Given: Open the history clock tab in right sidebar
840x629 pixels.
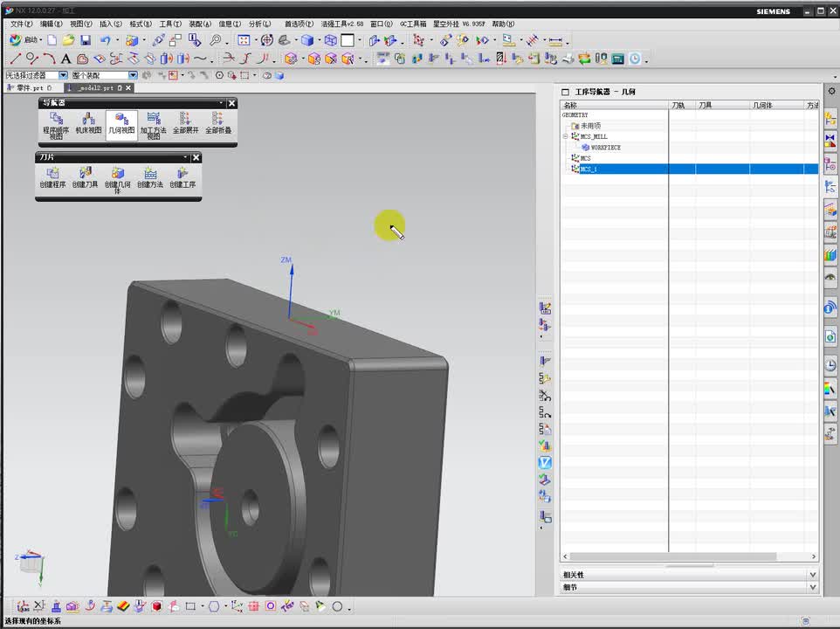Looking at the screenshot, I should click(830, 365).
